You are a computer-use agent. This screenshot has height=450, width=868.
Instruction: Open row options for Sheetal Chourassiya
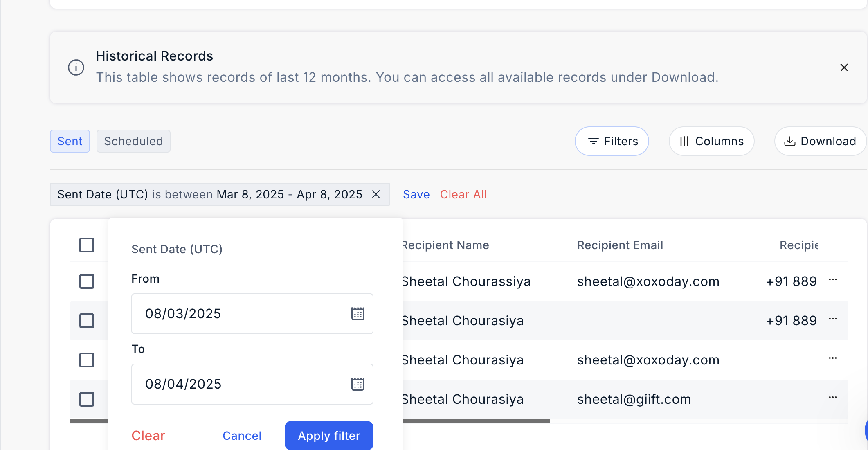pos(832,280)
